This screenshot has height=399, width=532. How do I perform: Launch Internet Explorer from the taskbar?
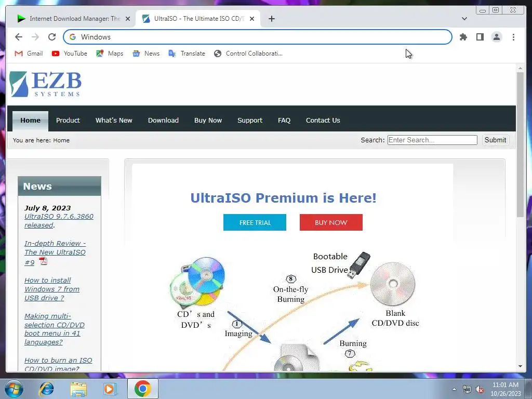point(46,389)
